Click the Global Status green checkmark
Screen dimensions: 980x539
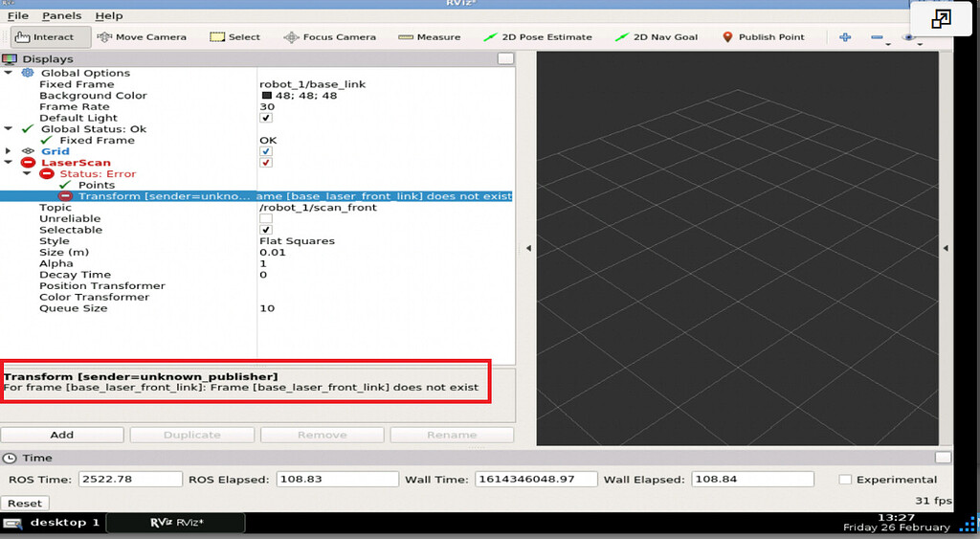coord(28,129)
